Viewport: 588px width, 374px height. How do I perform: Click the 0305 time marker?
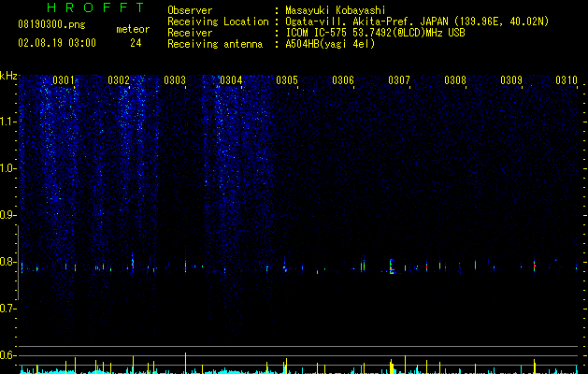pyautogui.click(x=287, y=80)
